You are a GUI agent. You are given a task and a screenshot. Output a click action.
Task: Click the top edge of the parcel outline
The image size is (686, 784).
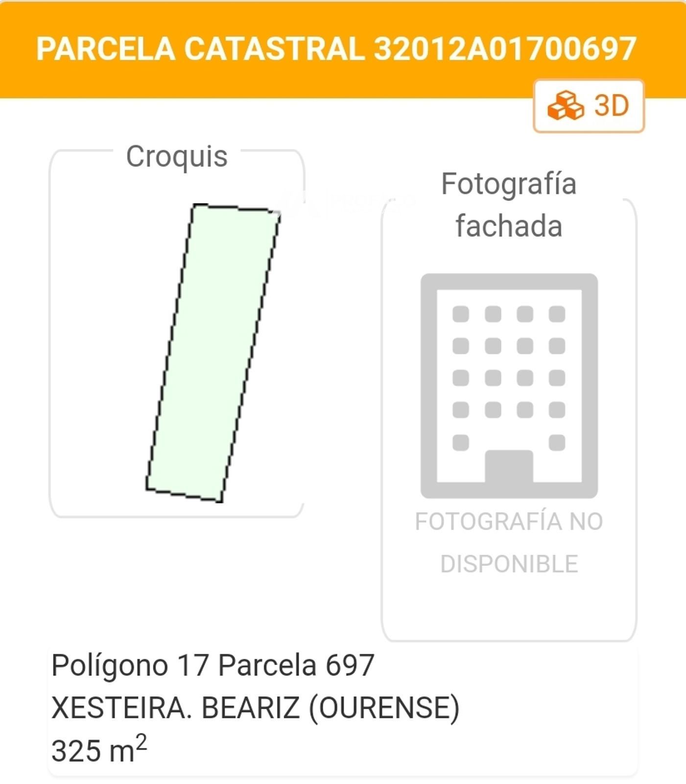coord(237,208)
